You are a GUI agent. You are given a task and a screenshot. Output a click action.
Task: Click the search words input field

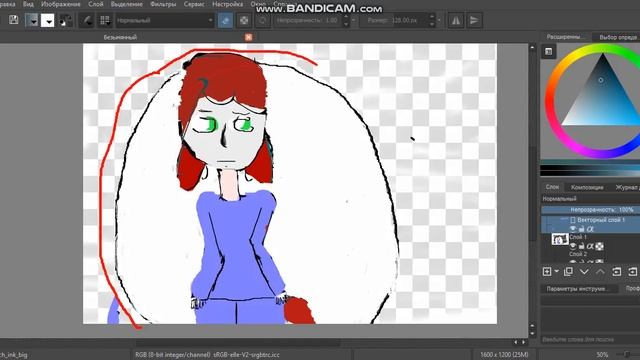[590, 340]
